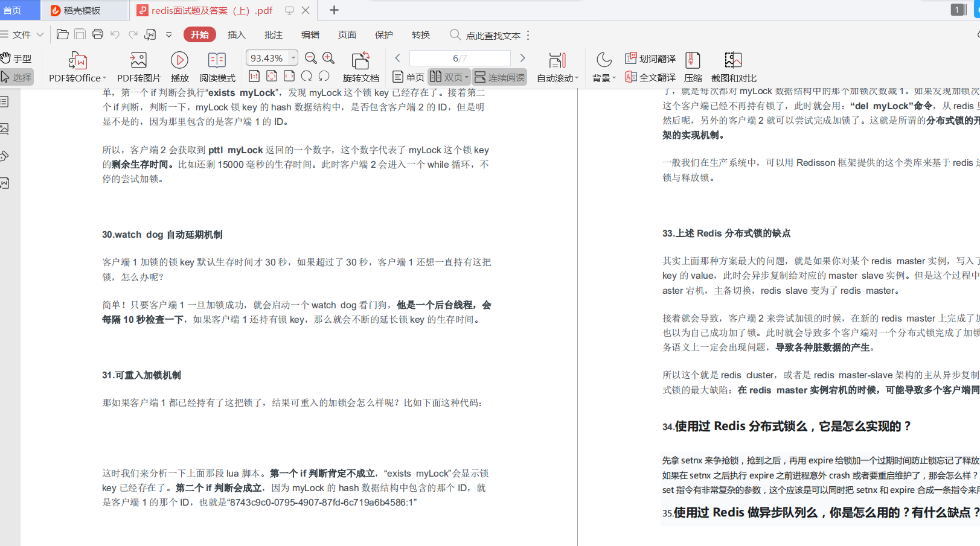Switch to 选择 selection tool
Screen dimensions: 980x546
[16, 77]
